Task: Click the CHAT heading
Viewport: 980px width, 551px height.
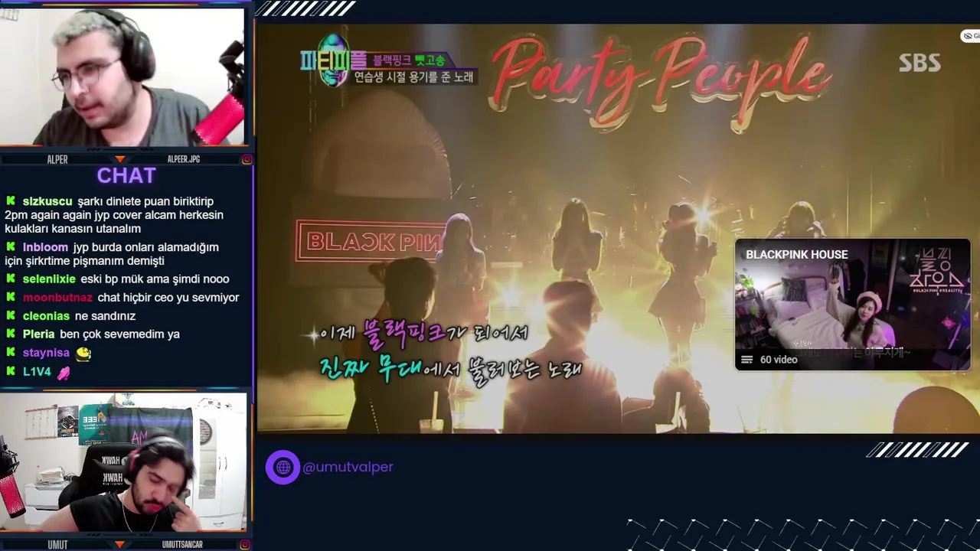Action: click(x=126, y=176)
